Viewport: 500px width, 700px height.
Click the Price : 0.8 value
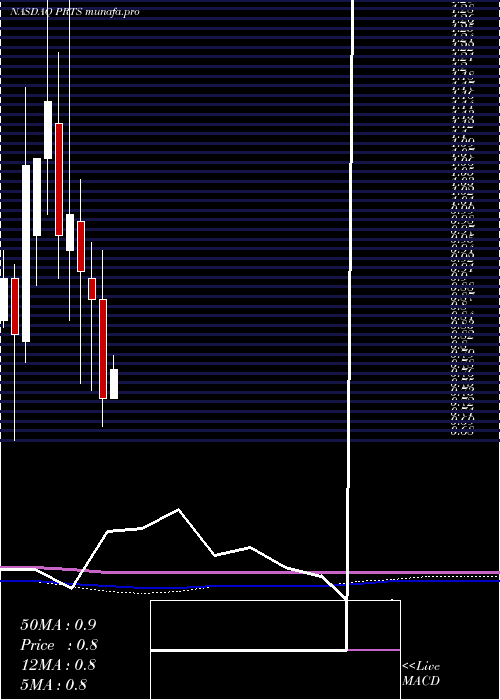pyautogui.click(x=59, y=645)
